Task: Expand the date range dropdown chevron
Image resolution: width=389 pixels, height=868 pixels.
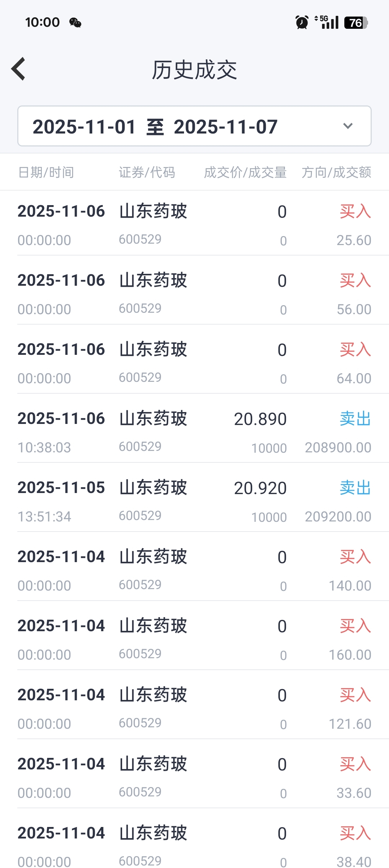Action: tap(348, 126)
